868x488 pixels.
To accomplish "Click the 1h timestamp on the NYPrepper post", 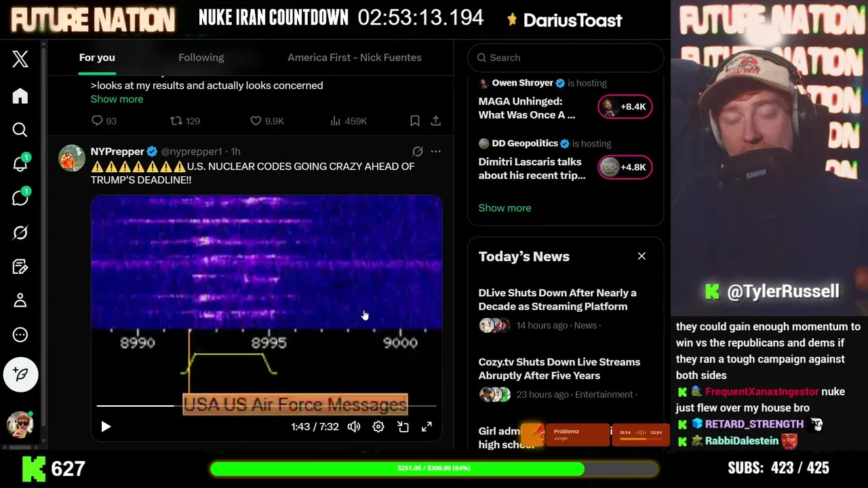I will [x=235, y=151].
